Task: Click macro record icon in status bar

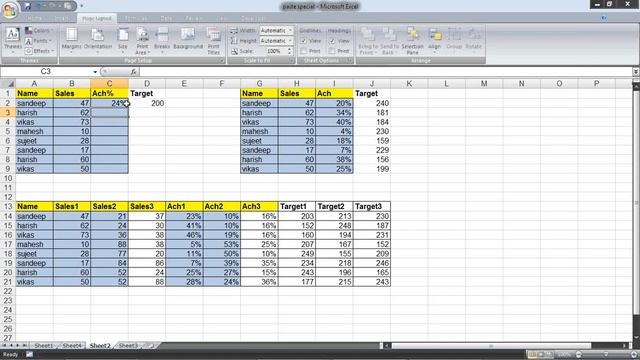Action: (29, 354)
